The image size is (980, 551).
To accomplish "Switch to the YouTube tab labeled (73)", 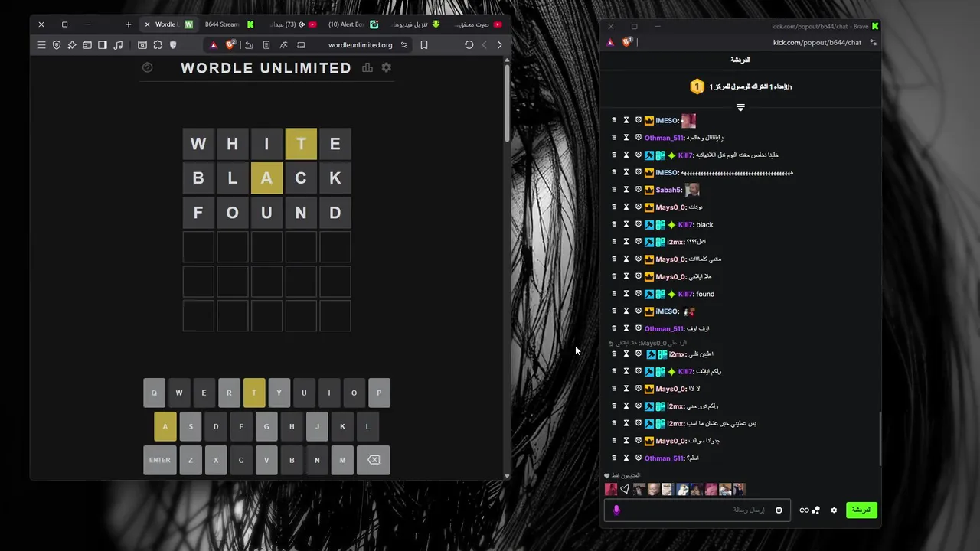I will [x=291, y=24].
